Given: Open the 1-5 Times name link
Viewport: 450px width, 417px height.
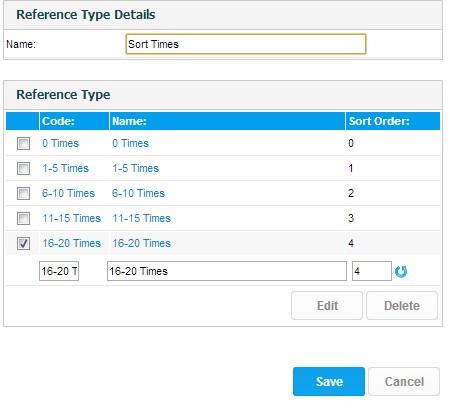Looking at the screenshot, I should [135, 168].
